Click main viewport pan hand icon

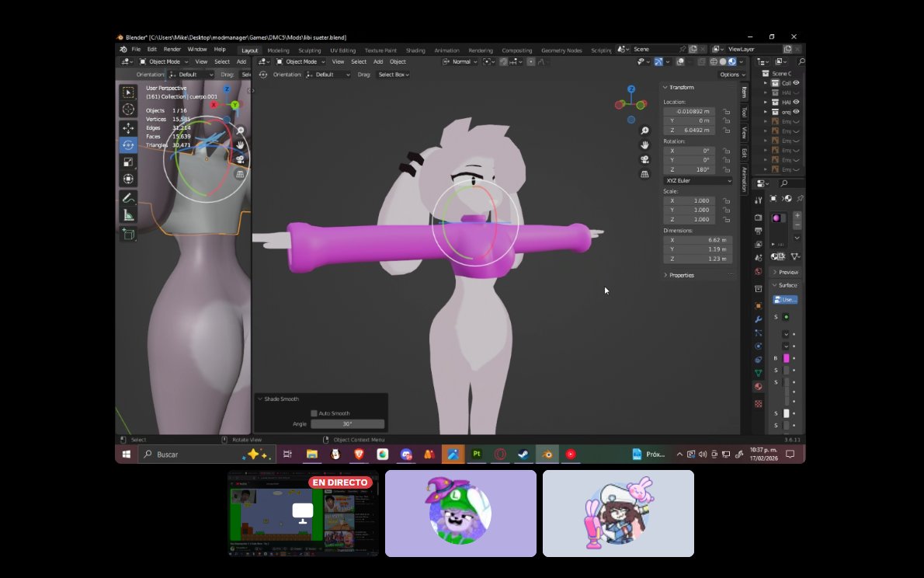tap(644, 145)
